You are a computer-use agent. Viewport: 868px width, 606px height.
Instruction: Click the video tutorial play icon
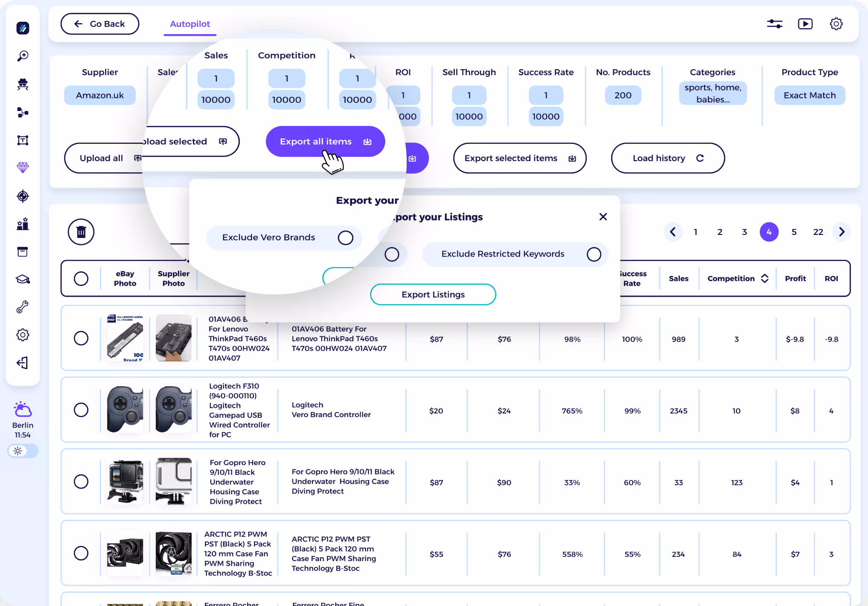[x=805, y=24]
